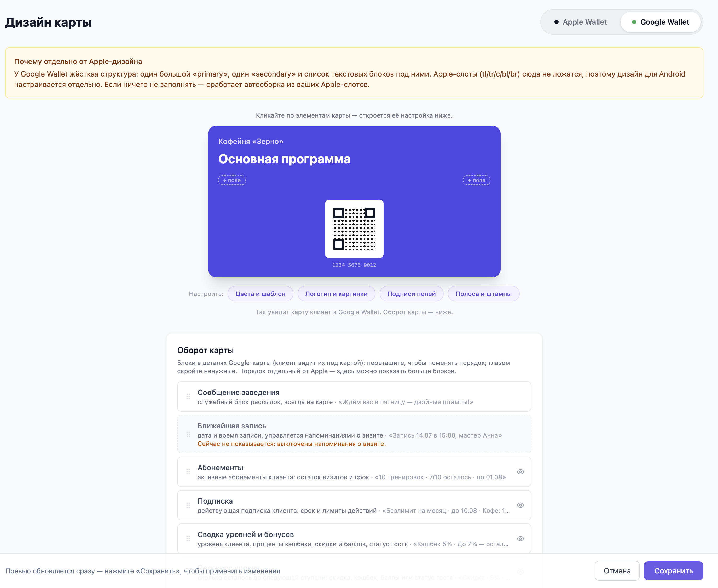This screenshot has width=718, height=588.
Task: Add a field in the right '+ поле' slot
Action: click(476, 180)
